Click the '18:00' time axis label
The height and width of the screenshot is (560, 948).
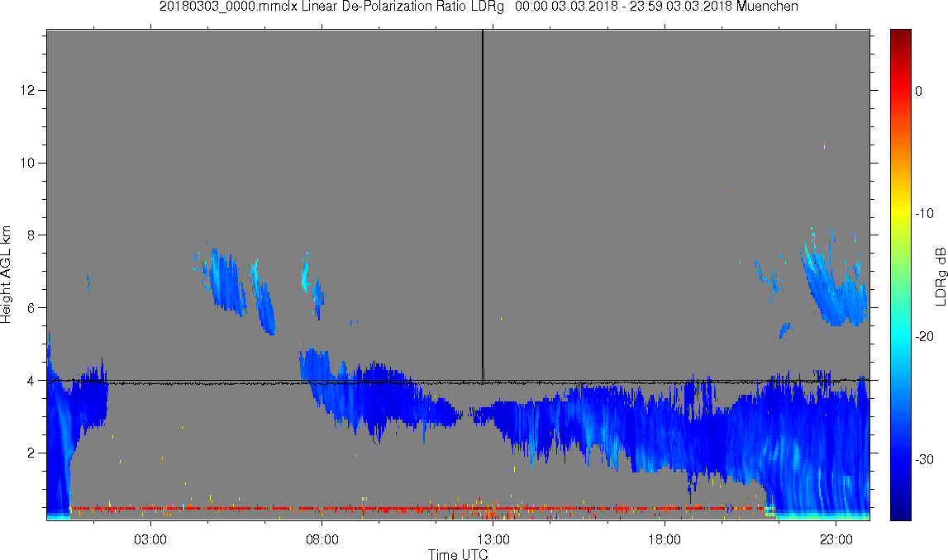tap(665, 539)
